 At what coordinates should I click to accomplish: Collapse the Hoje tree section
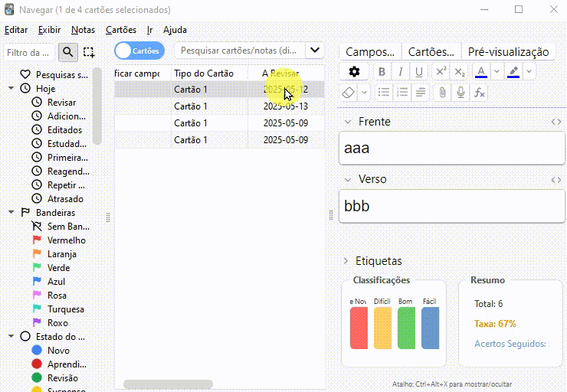click(11, 89)
